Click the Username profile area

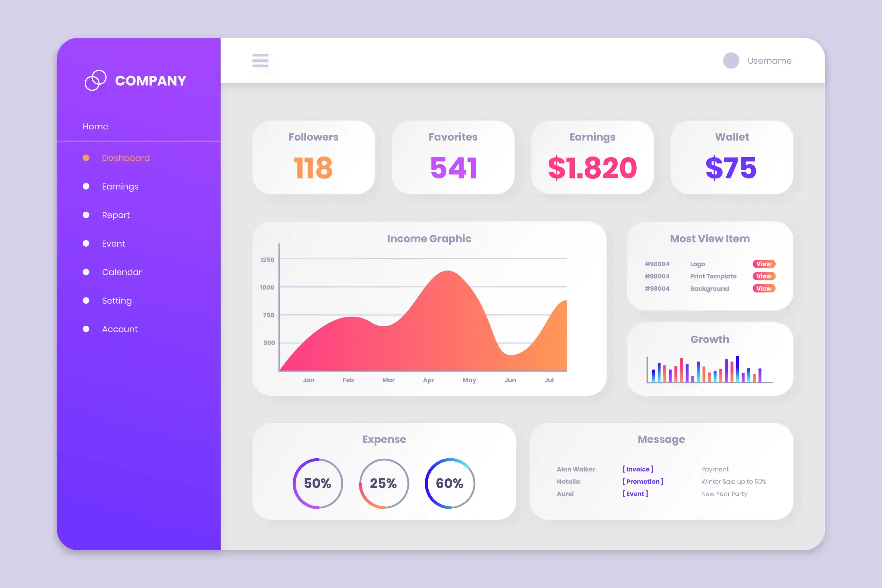755,60
